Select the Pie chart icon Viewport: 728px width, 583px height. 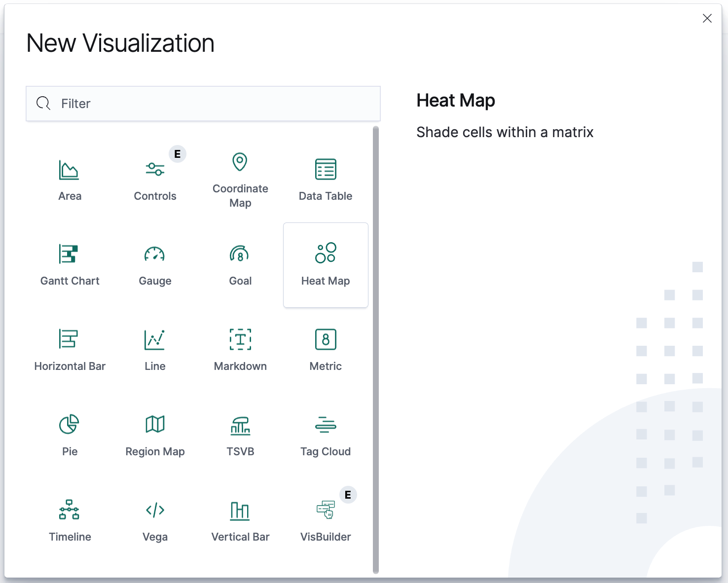coord(69,424)
